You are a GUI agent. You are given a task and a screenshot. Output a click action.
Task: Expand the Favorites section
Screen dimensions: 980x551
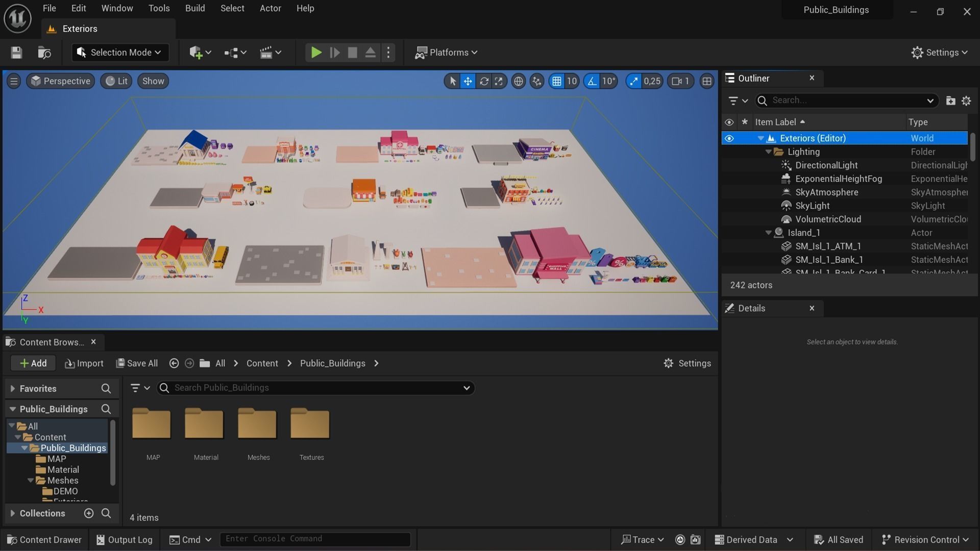coord(13,389)
